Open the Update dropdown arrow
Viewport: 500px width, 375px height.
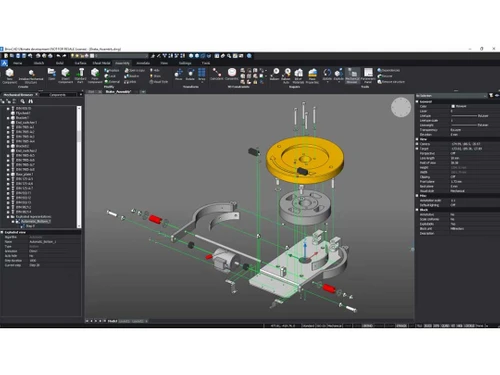coord(327,82)
